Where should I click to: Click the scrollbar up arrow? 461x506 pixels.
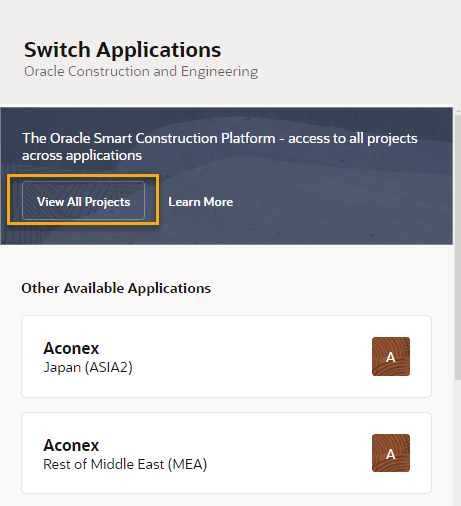pos(457,110)
